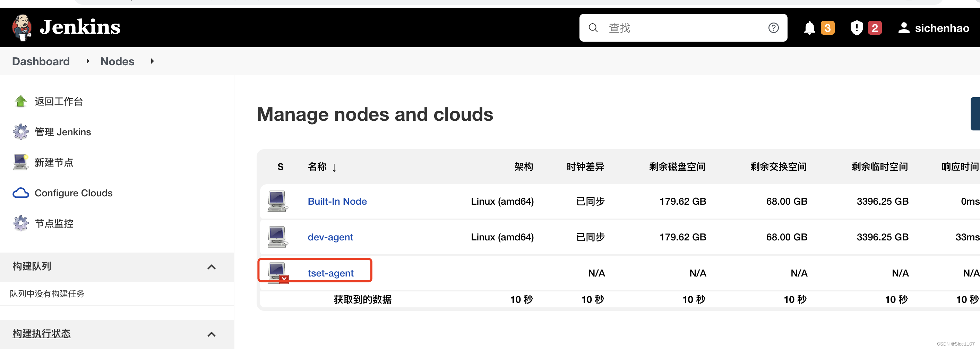
Task: Open security warnings shield icon
Action: (x=856, y=28)
